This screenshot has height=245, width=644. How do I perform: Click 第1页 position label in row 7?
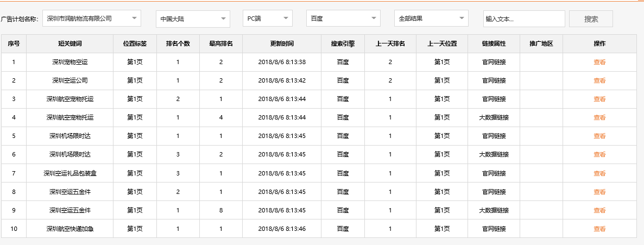tap(135, 173)
